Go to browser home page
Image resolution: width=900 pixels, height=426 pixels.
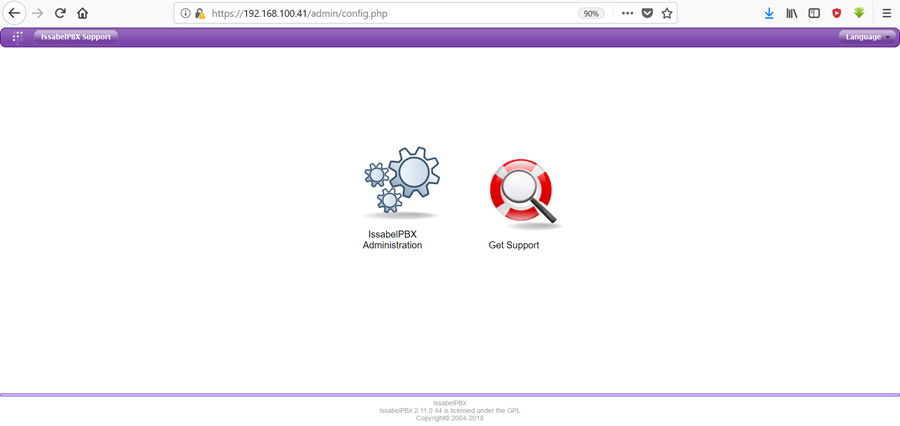(x=83, y=13)
